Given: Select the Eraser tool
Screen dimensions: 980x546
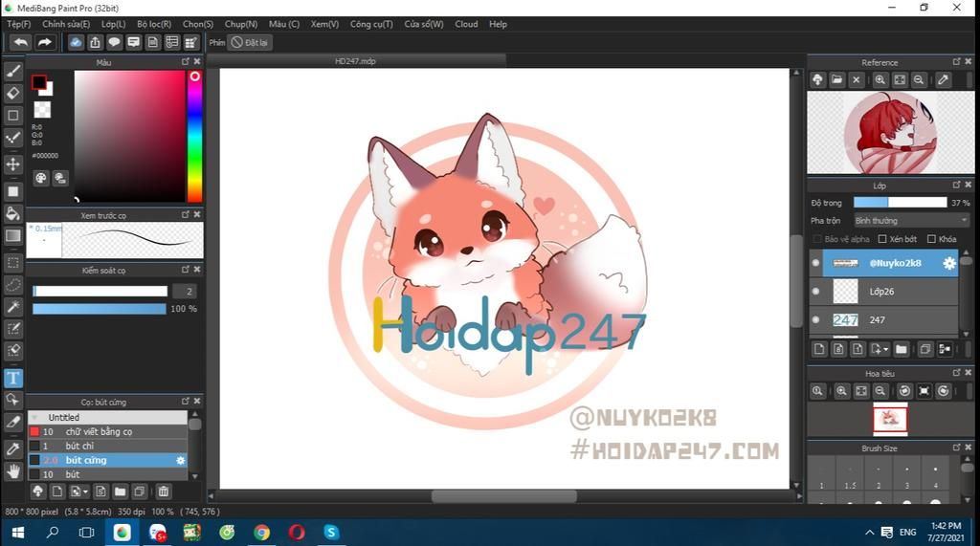Looking at the screenshot, I should [x=13, y=93].
